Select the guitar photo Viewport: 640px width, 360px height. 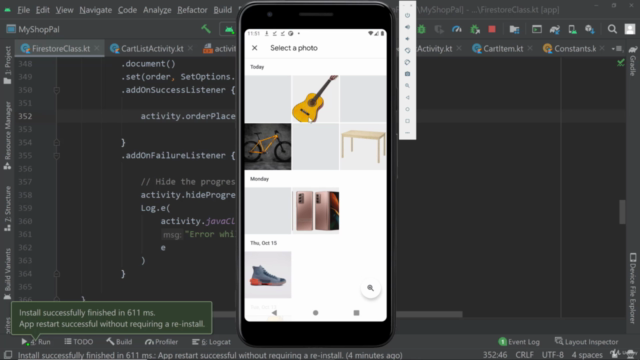tap(315, 98)
